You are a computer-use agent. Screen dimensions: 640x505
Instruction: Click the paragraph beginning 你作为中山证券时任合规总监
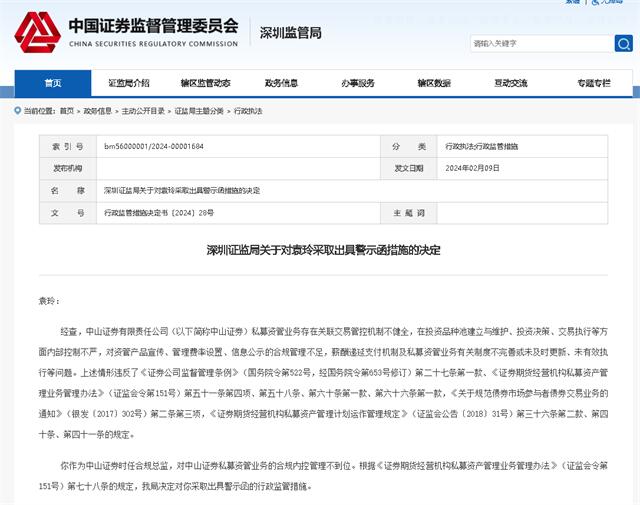point(323,476)
